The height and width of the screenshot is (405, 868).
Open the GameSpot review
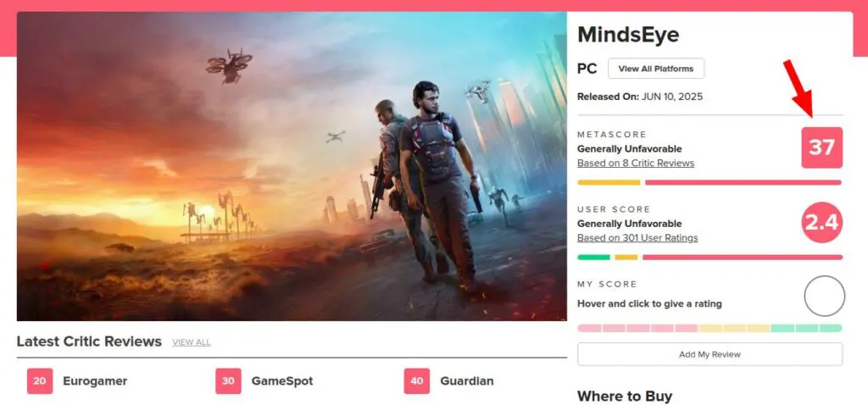pos(282,381)
